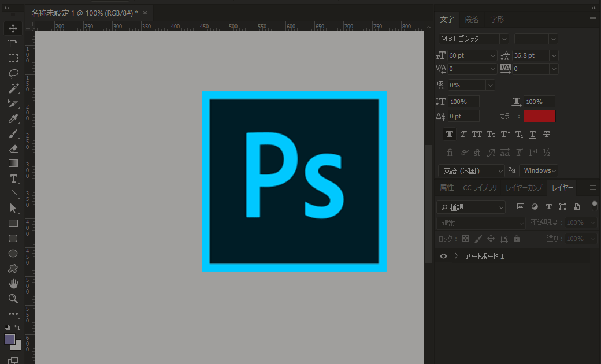Click the vertical scale 100% field
Viewport: 601px width, 364px height.
[463, 102]
